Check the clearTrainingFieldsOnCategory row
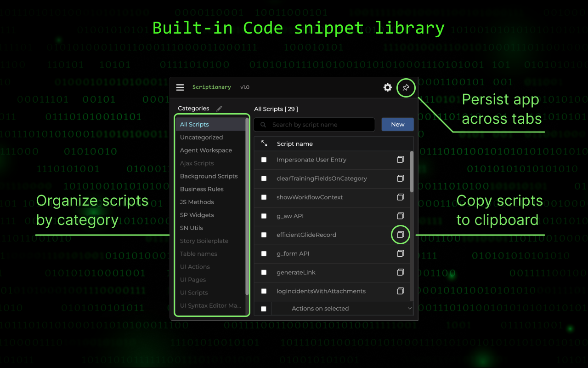This screenshot has height=368, width=588. coord(264,178)
